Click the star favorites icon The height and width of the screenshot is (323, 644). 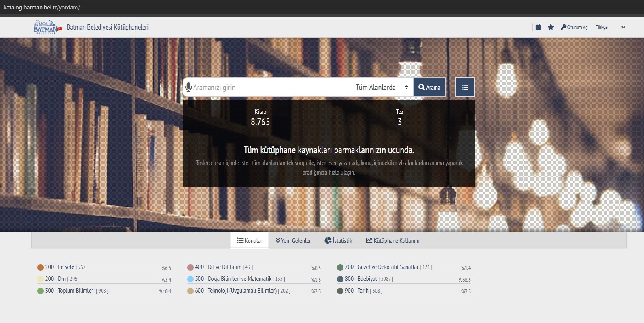pyautogui.click(x=551, y=27)
